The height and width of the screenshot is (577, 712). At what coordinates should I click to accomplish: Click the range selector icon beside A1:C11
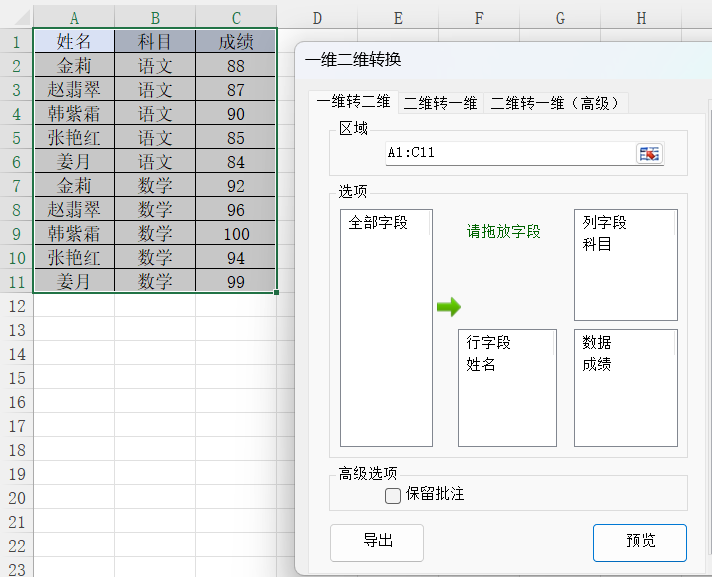(649, 153)
